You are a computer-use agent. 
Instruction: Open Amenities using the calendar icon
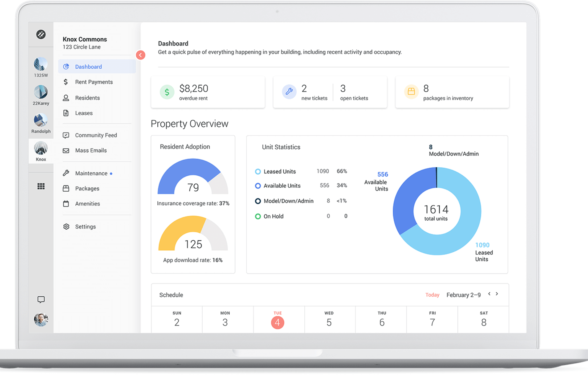tap(66, 204)
